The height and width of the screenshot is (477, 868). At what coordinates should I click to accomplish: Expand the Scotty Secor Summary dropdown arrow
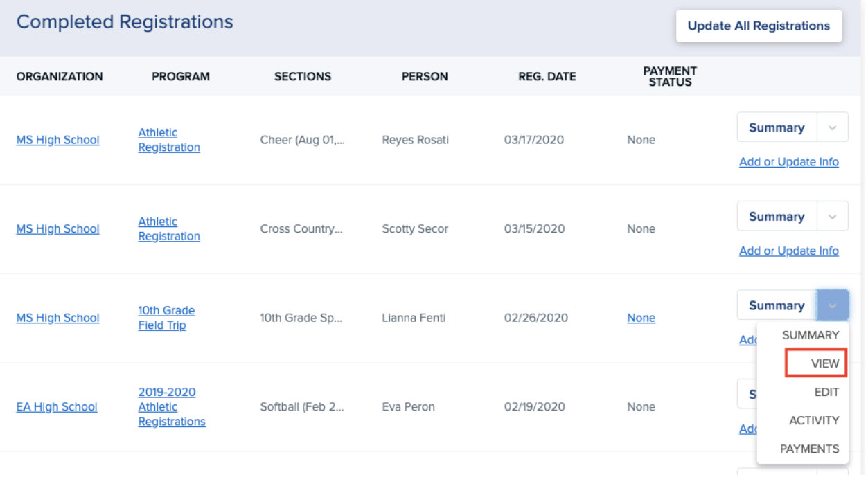point(833,217)
